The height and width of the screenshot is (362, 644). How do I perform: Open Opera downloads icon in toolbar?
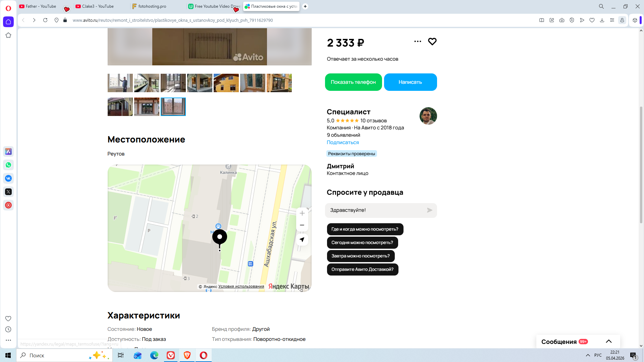click(x=602, y=20)
